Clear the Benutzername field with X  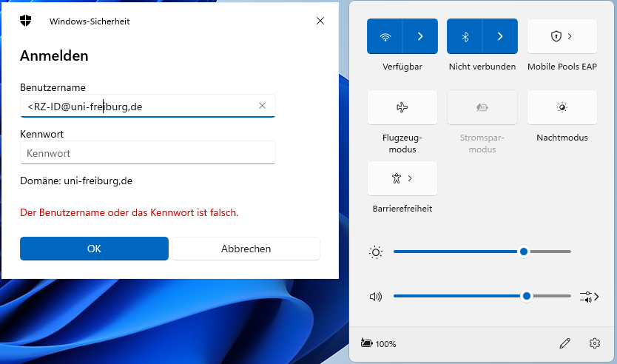(262, 106)
